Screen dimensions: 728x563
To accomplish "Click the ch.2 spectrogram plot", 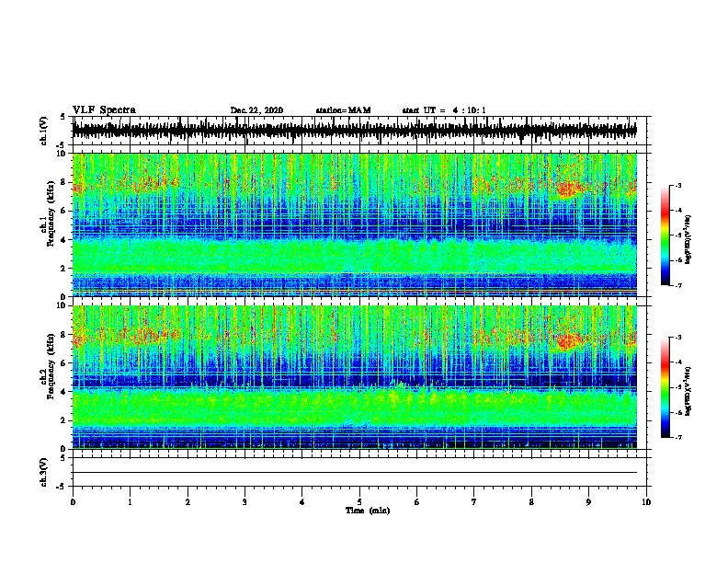I will click(355, 377).
